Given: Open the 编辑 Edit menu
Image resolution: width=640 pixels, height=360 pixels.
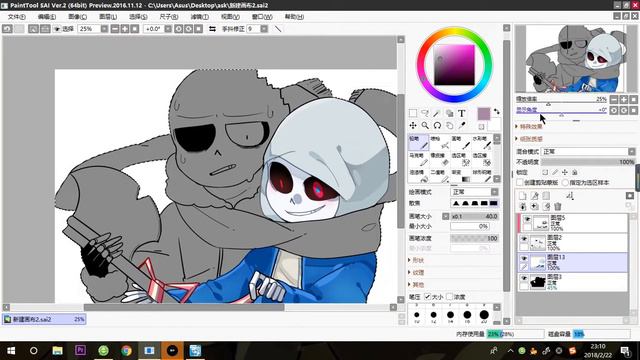Looking at the screenshot, I should point(47,17).
